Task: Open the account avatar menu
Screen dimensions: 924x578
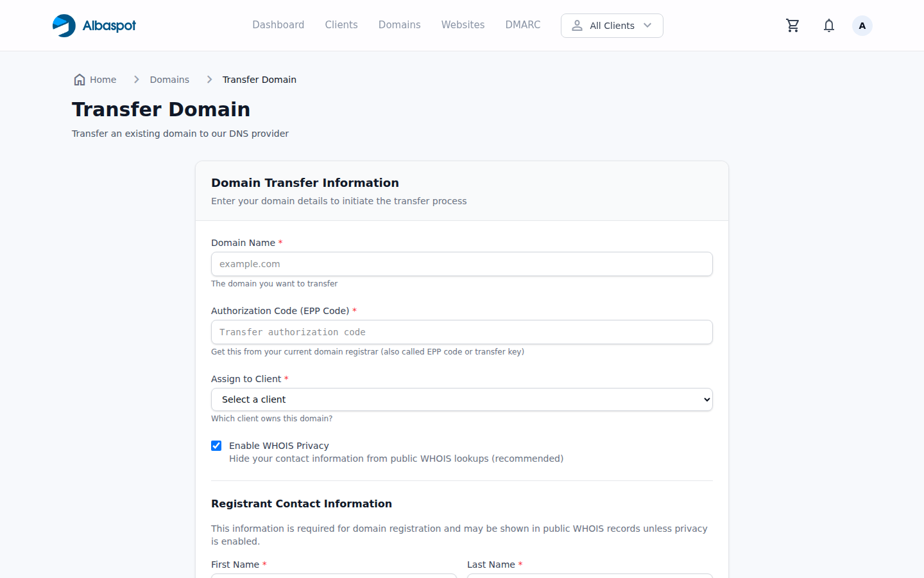Action: point(862,25)
